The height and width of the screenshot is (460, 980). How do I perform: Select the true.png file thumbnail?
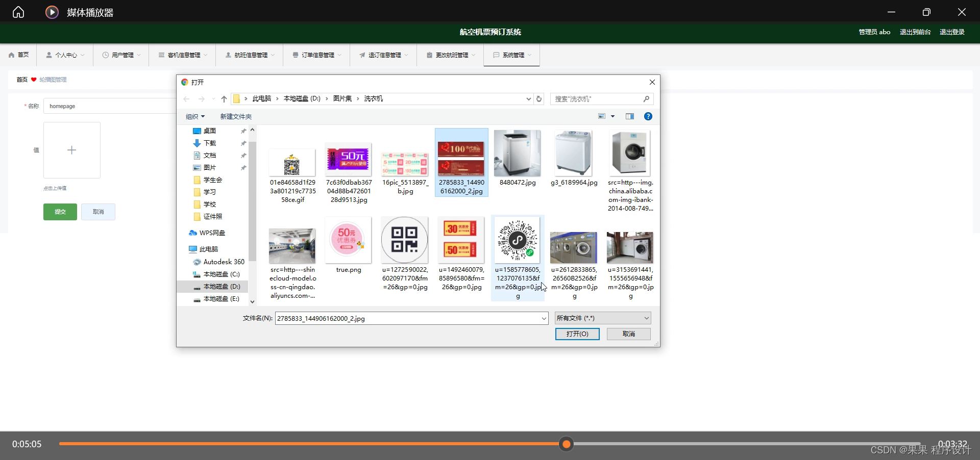coord(349,240)
